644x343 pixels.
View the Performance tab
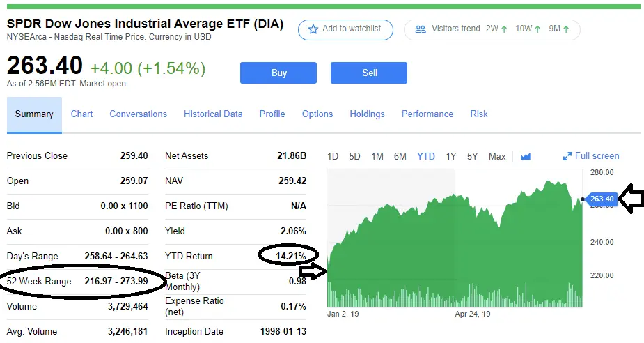pos(427,114)
